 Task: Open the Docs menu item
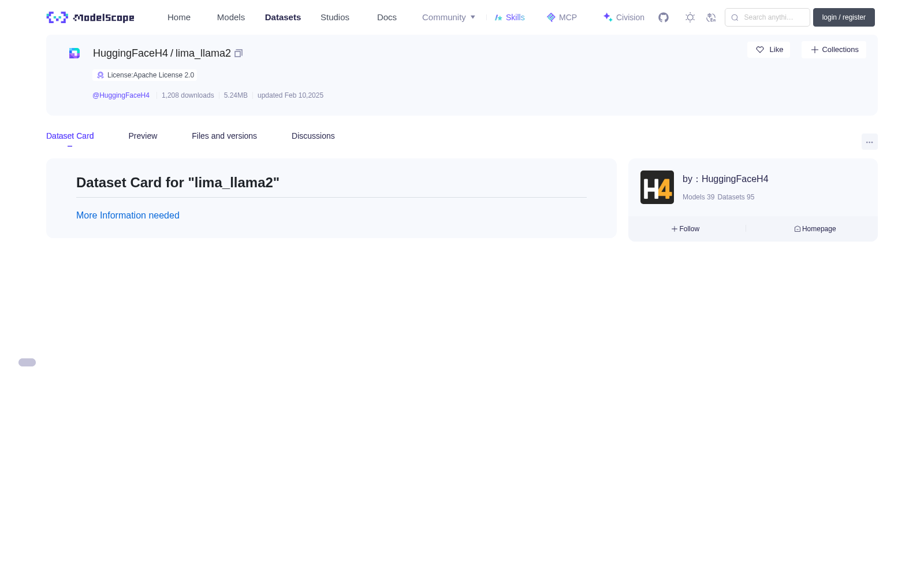(x=387, y=17)
